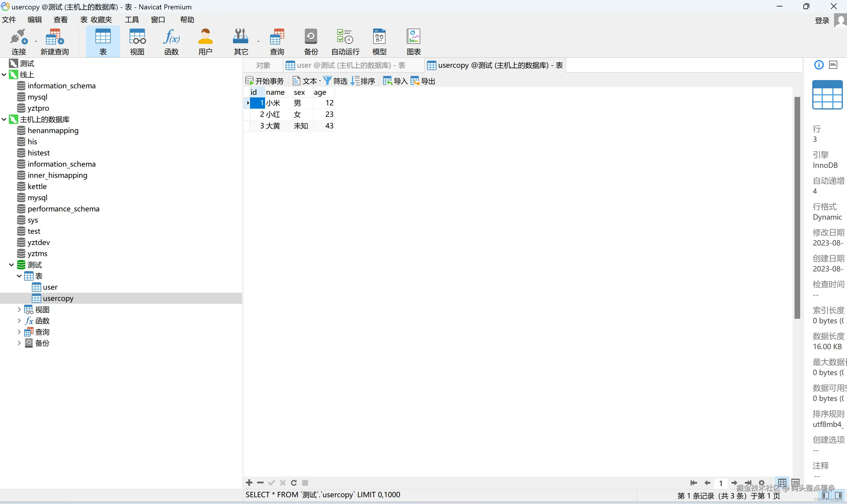Open the 模型 (Model) toolbar icon
This screenshot has height=504, width=847.
(379, 42)
